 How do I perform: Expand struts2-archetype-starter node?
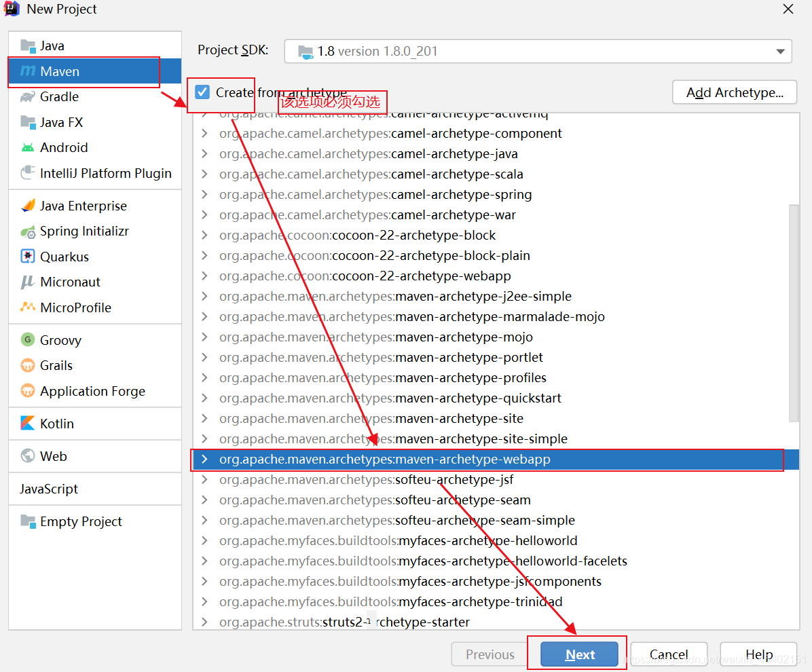204,622
